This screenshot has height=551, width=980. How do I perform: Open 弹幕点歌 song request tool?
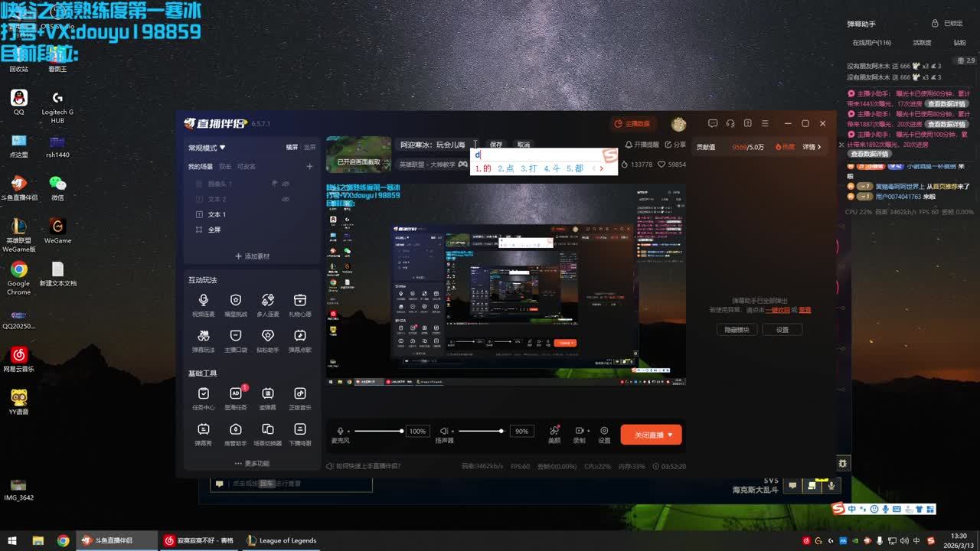(300, 340)
